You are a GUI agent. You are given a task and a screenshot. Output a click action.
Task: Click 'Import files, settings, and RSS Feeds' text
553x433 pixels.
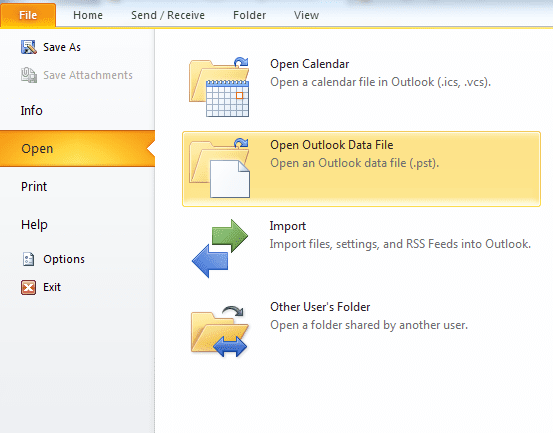pos(400,244)
